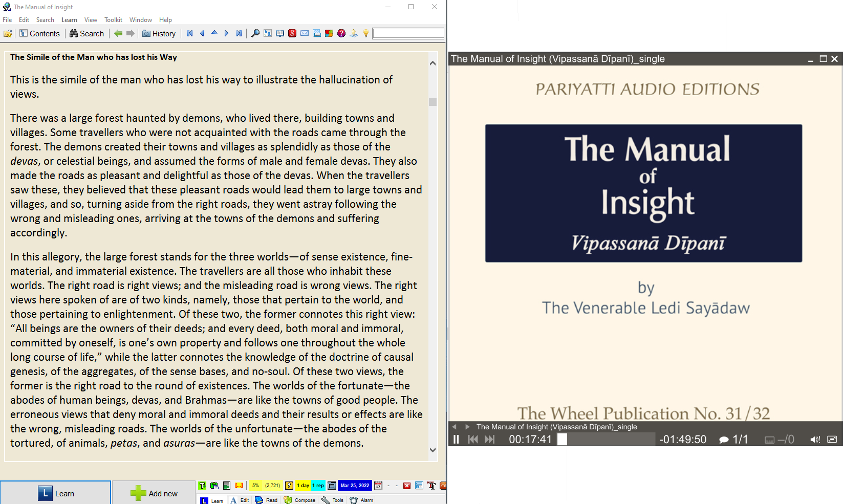The height and width of the screenshot is (504, 843).
Task: Click the Mar 25, 2022 date field
Action: (355, 486)
